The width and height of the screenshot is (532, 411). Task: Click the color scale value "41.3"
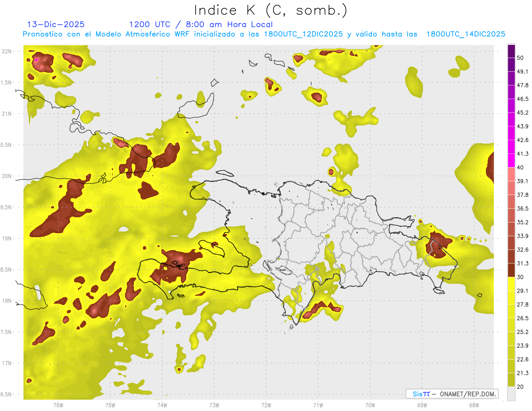[523, 154]
